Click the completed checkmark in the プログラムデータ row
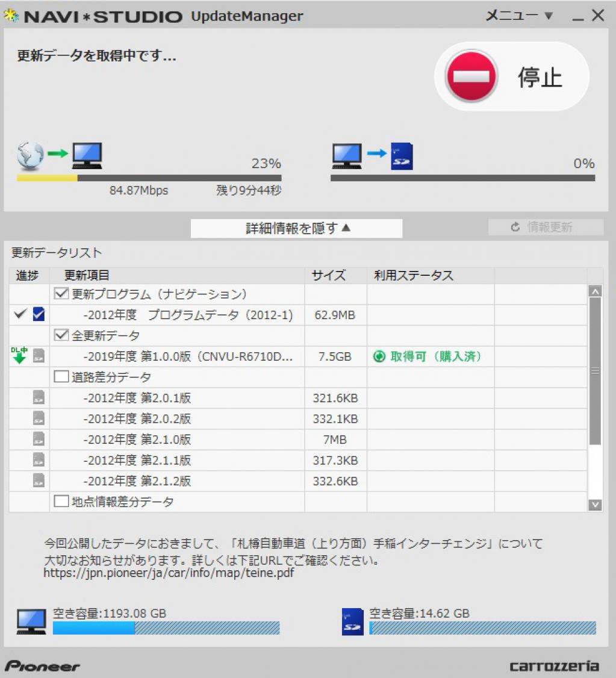The image size is (616, 678). point(20,314)
